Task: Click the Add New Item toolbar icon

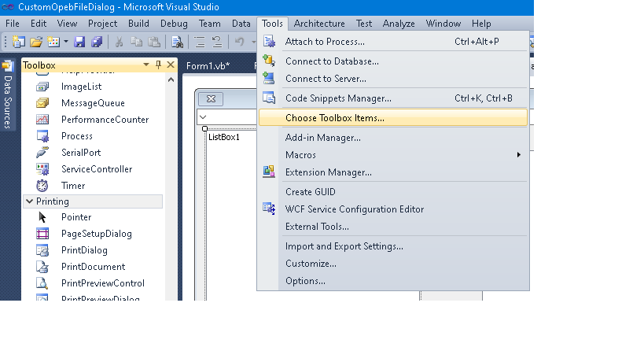Action: [x=53, y=42]
